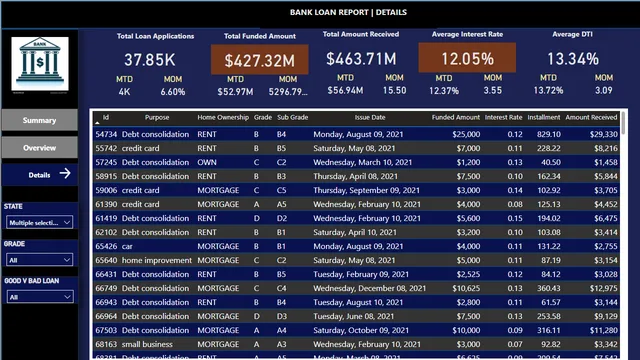This screenshot has height=360, width=640.
Task: Click the 13.72% DTI MTD value
Action: pos(548,90)
